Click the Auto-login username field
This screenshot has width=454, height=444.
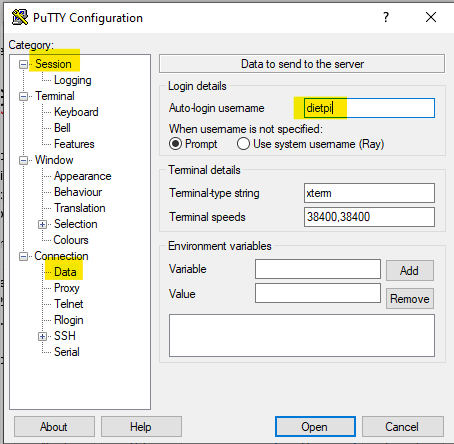tap(369, 108)
